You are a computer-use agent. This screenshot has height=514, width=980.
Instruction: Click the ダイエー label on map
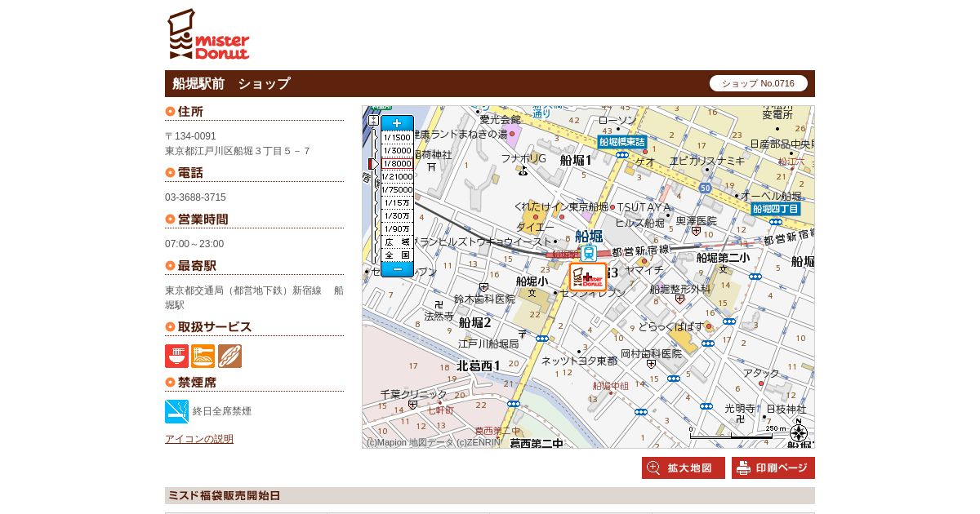click(x=535, y=227)
